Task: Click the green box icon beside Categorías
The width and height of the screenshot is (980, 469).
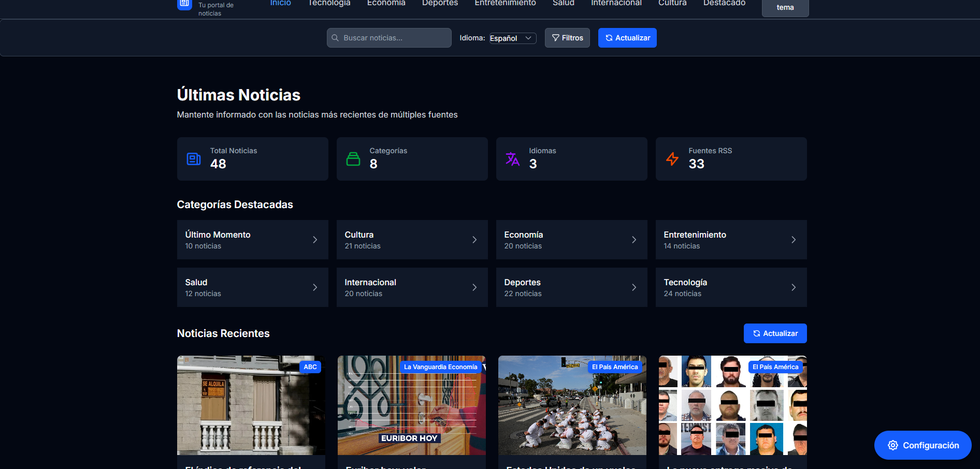Action: [x=353, y=159]
